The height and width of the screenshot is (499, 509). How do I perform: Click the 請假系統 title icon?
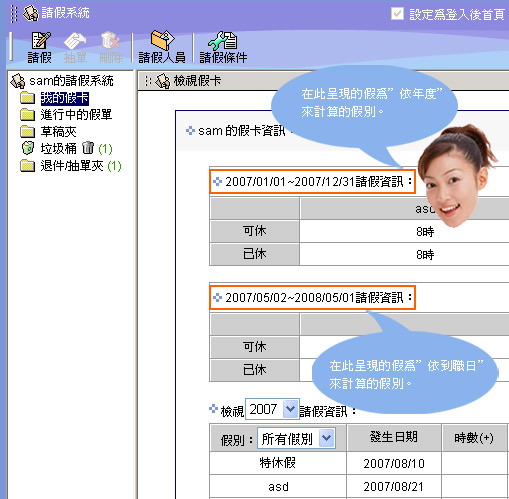tap(31, 13)
